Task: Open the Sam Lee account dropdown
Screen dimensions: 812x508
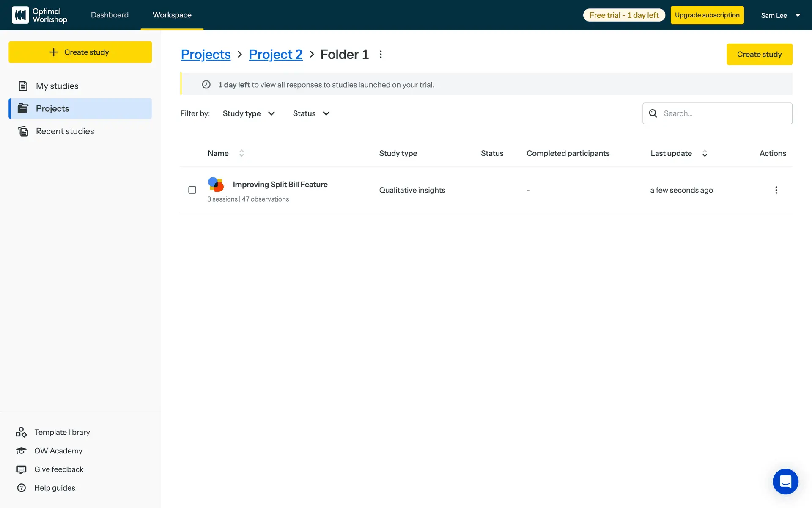Action: click(x=780, y=15)
